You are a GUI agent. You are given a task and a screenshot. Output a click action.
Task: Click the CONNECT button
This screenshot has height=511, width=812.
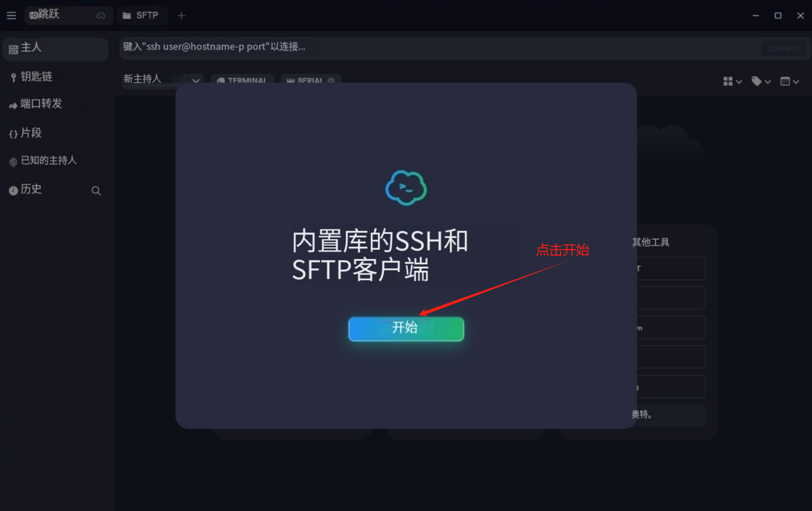783,49
